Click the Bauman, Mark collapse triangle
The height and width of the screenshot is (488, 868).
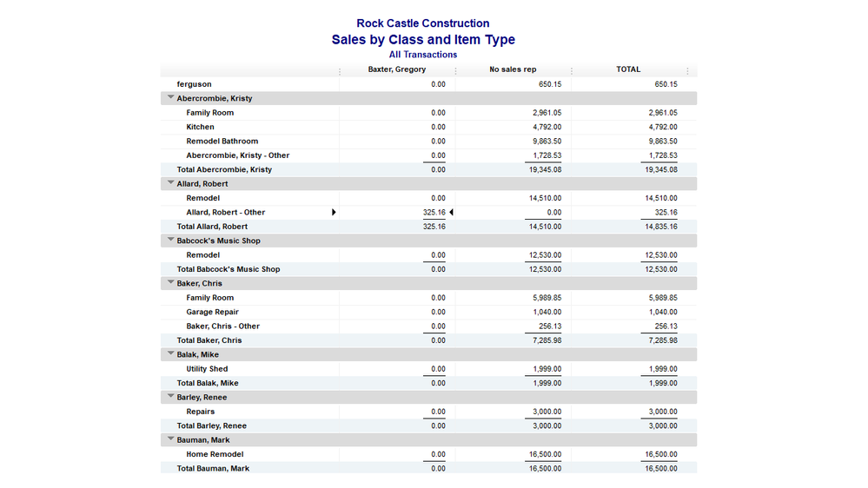pyautogui.click(x=170, y=439)
